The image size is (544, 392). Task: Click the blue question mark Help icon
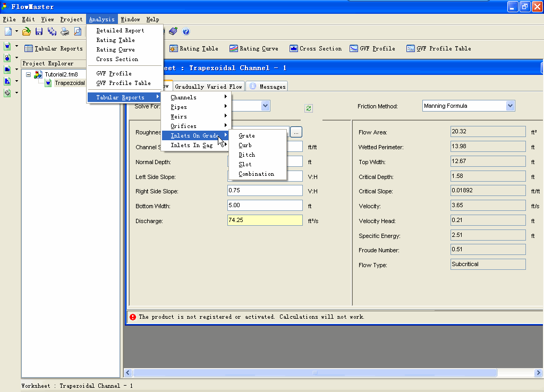pyautogui.click(x=186, y=31)
